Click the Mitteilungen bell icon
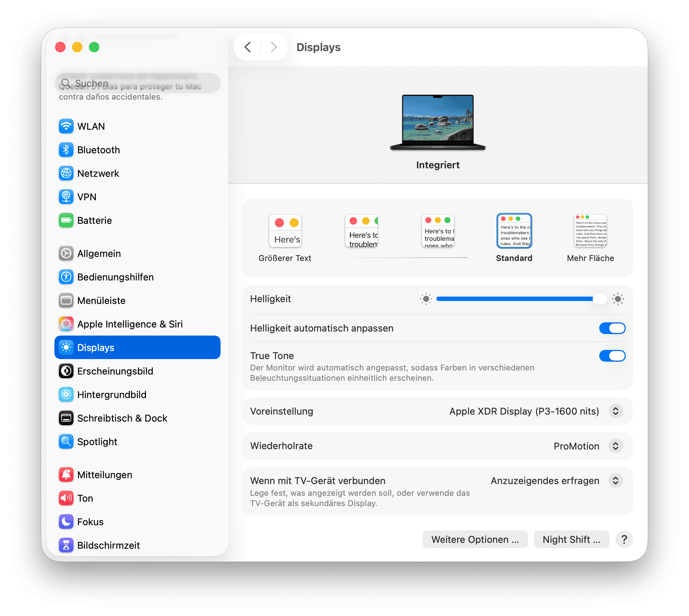 click(66, 475)
